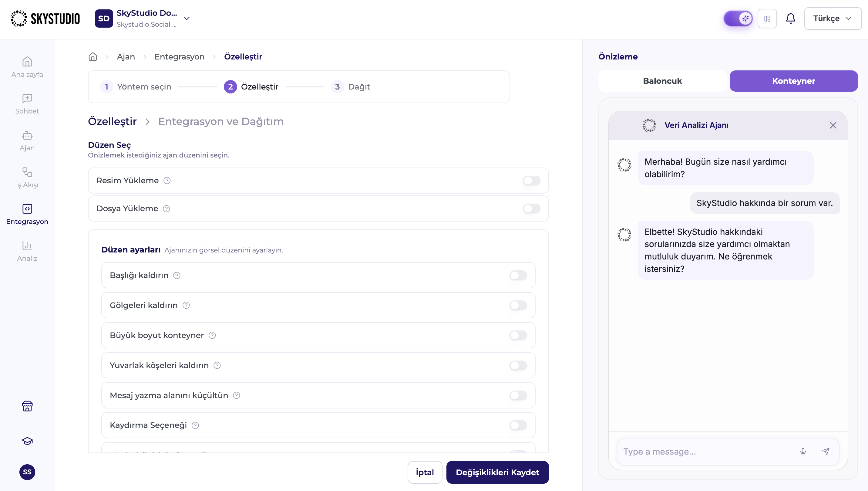Switch preview to Baloncuk tab

pos(662,81)
